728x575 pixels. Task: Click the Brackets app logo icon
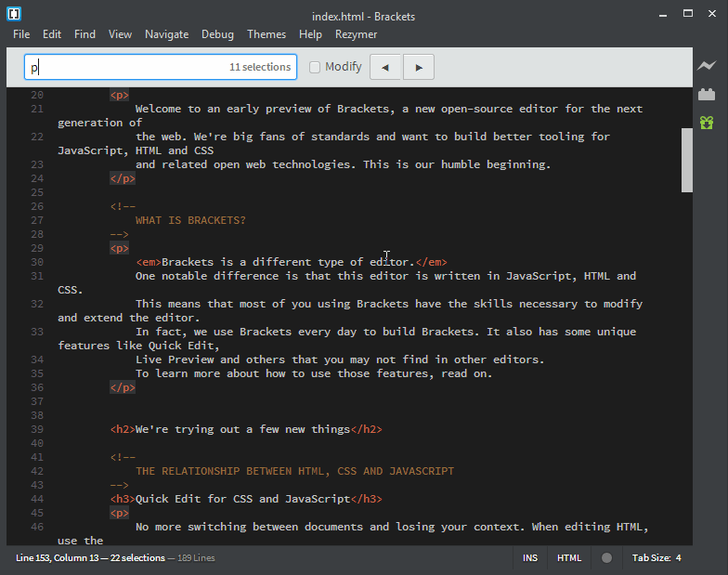(x=13, y=14)
